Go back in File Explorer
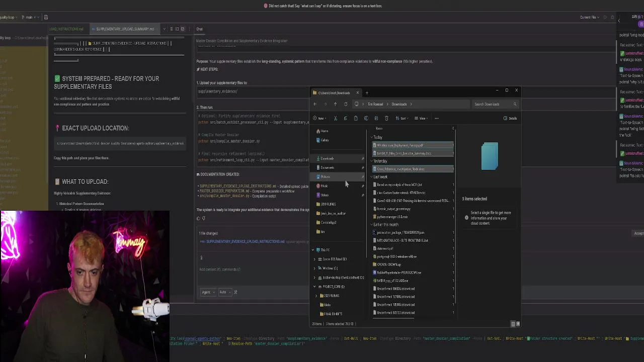 point(315,104)
